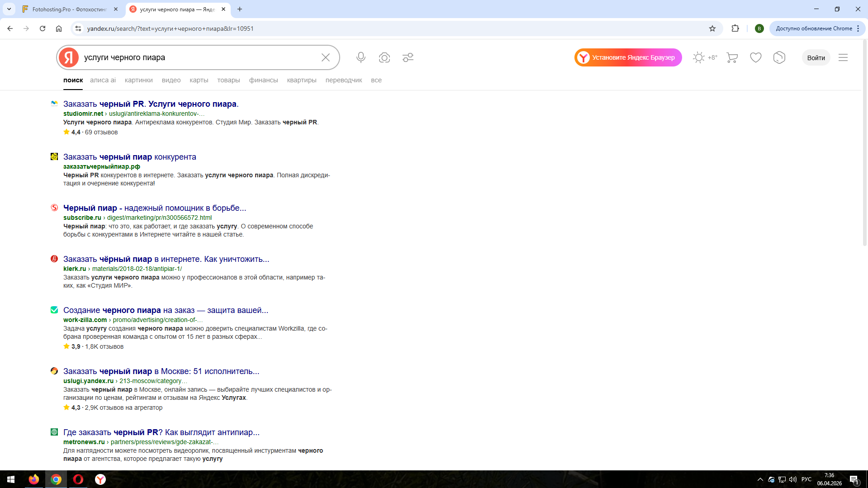Click the Yandex logo in search box
This screenshot has width=868, height=488.
coord(69,57)
